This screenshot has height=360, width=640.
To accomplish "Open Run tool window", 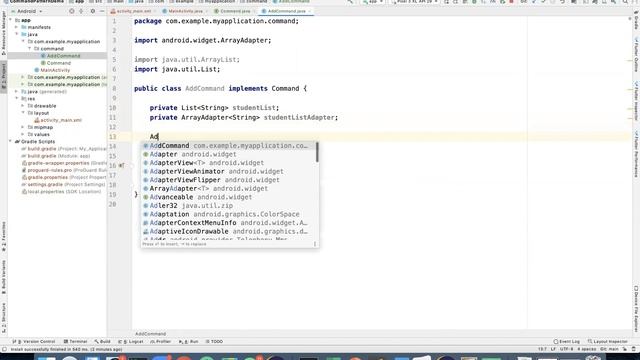I will coord(189,342).
